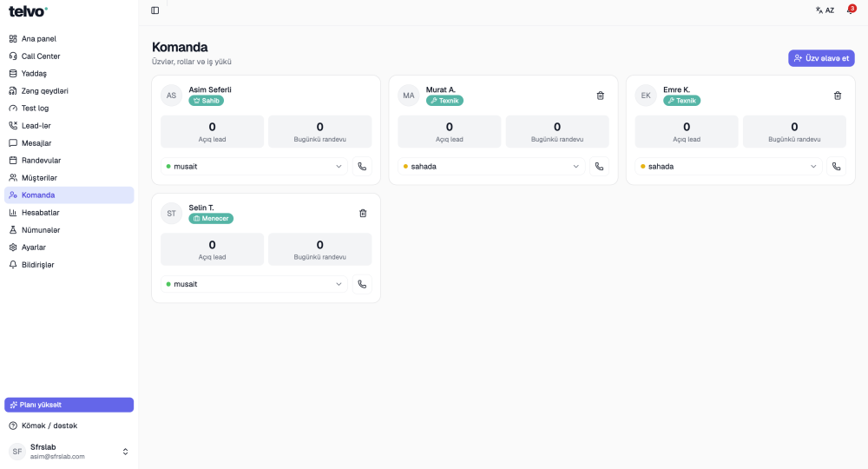This screenshot has width=868, height=469.
Task: Click the ST avatar of Selin T.
Action: point(172,213)
